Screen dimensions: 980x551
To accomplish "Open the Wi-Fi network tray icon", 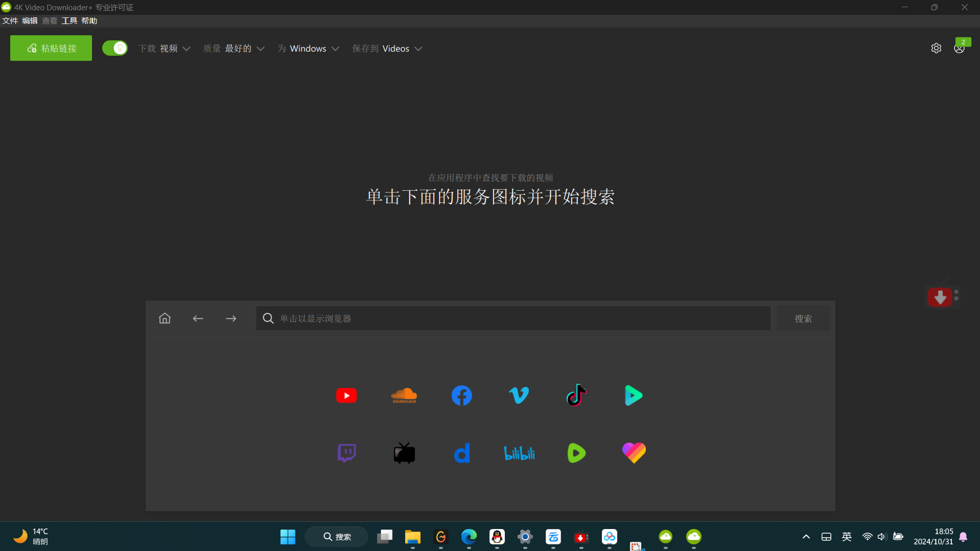I will coord(867,537).
